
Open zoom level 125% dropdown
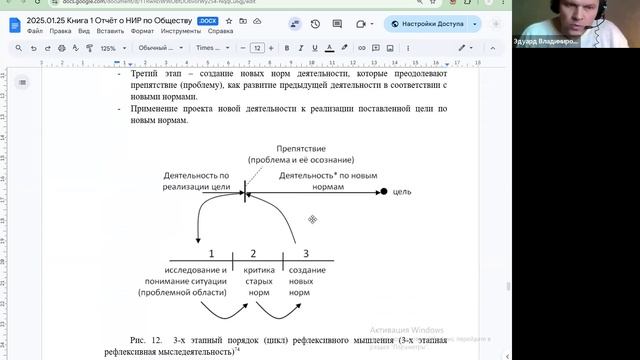click(x=113, y=48)
